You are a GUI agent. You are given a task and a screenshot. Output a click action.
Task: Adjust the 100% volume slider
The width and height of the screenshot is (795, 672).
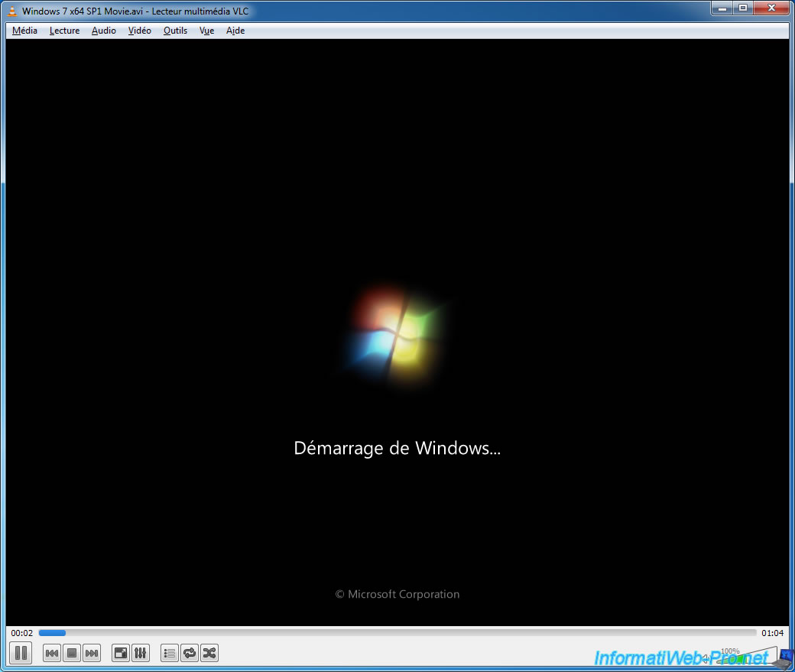pos(748,654)
